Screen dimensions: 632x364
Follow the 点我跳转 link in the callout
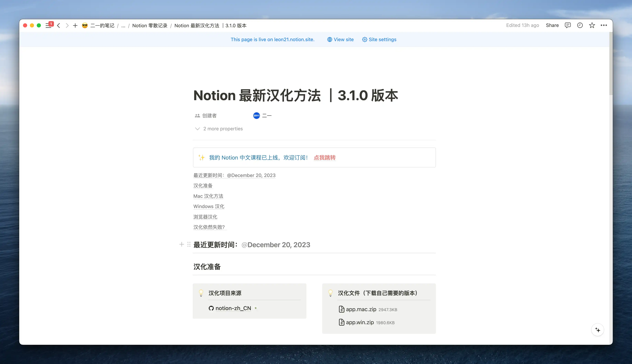324,157
